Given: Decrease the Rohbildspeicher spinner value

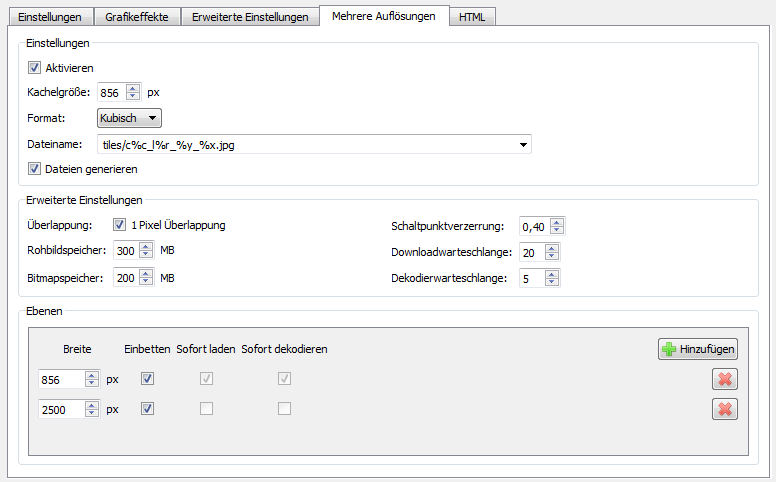Looking at the screenshot, I should tap(147, 255).
